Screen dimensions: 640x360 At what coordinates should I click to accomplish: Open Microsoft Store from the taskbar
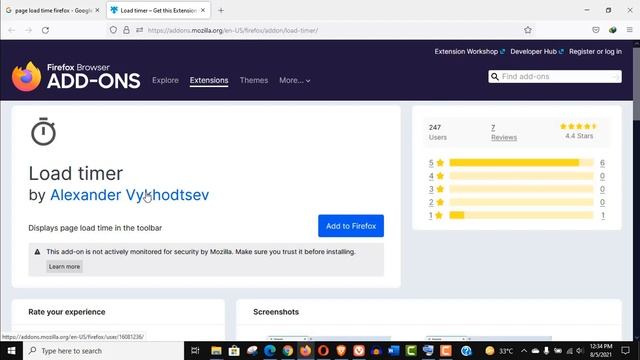pyautogui.click(x=234, y=351)
